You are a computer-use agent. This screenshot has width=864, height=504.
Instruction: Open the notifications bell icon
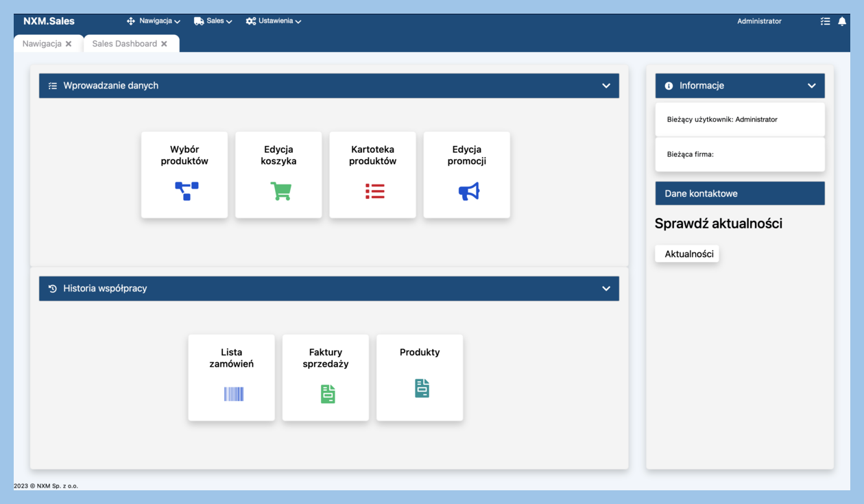tap(842, 21)
